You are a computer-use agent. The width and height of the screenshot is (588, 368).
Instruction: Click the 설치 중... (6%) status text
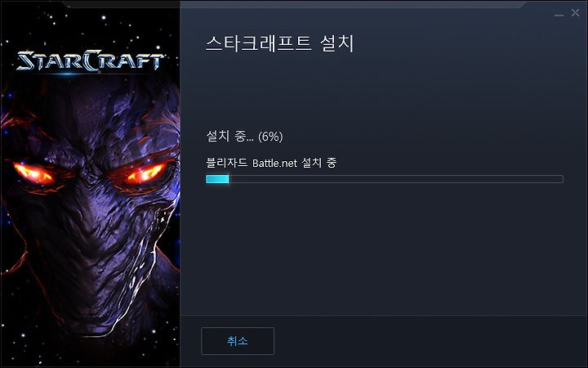point(244,136)
